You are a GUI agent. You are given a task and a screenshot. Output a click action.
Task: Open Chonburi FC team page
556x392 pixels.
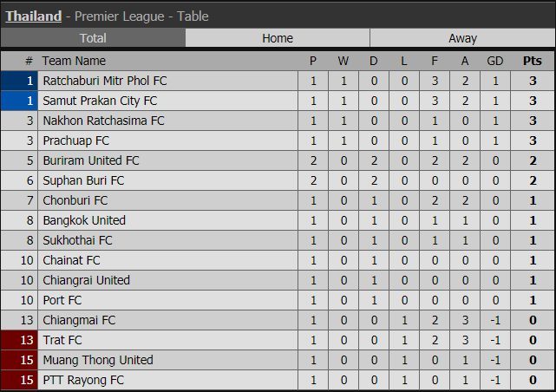click(75, 200)
